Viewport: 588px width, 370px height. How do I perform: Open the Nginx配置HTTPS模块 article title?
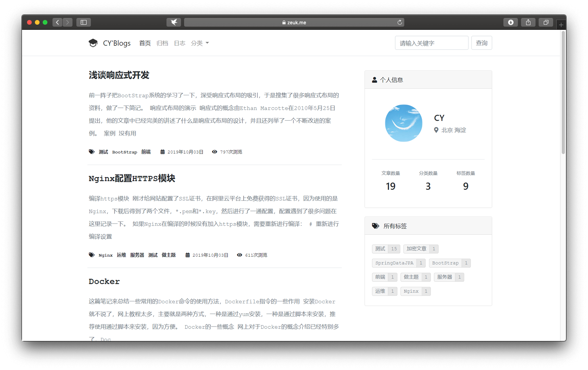132,178
